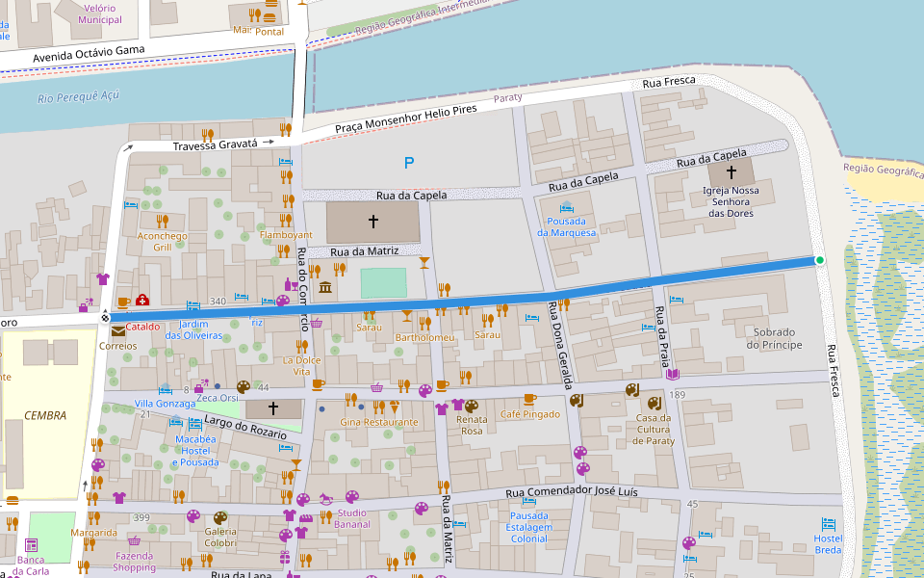Click the purple book shop icon near 189
Viewport: 924px width, 578px height.
point(672,374)
